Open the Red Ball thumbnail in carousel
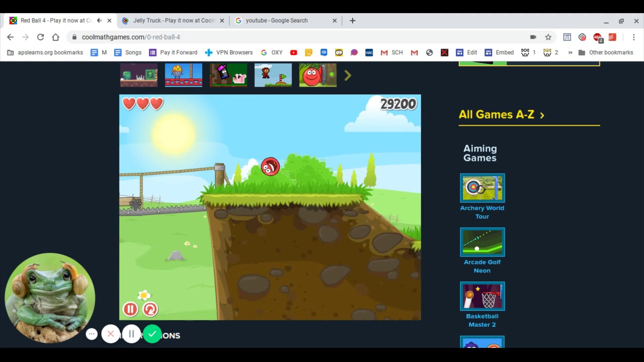Image resolution: width=644 pixels, height=362 pixels. [318, 75]
